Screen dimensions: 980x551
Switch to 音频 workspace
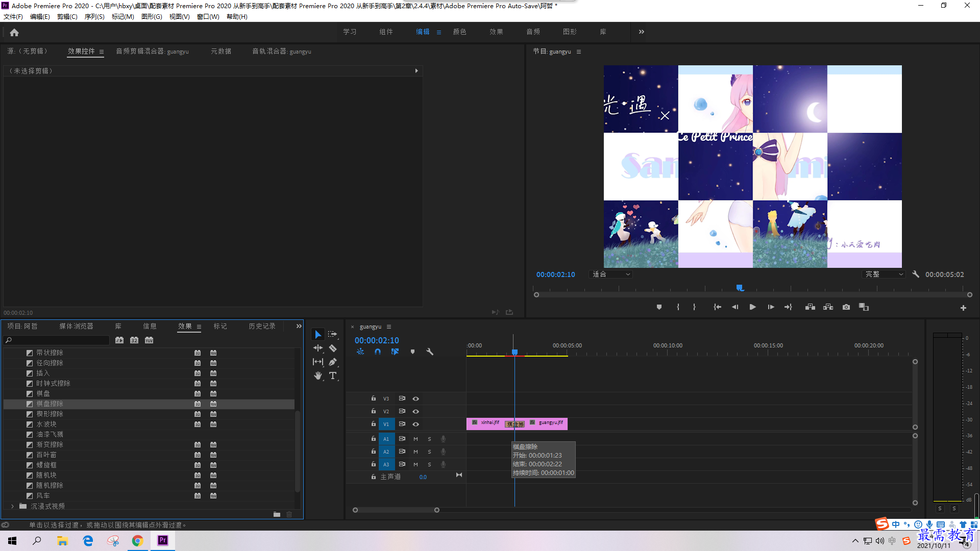(x=533, y=32)
